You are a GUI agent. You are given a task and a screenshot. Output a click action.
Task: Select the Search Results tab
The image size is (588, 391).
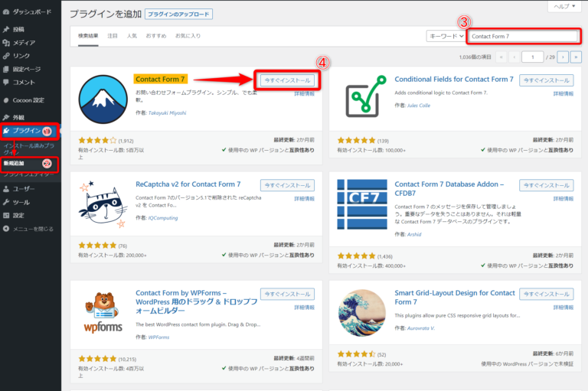pyautogui.click(x=88, y=36)
